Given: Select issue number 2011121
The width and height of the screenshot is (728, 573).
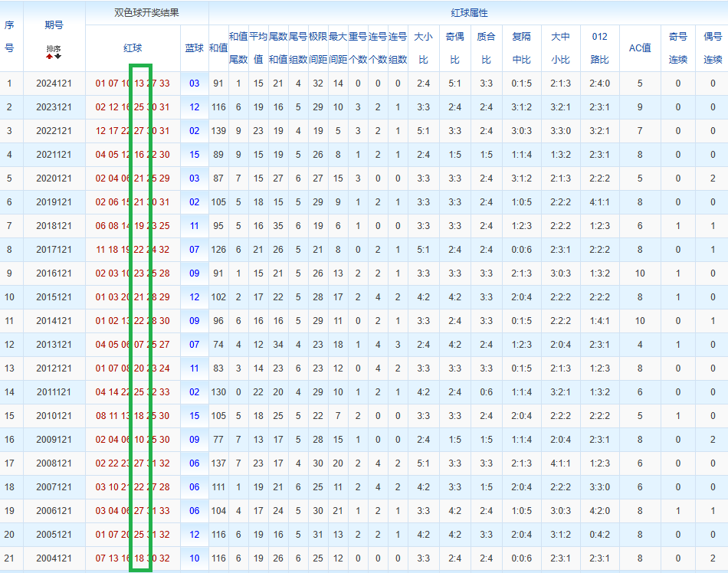Looking at the screenshot, I should point(54,392).
